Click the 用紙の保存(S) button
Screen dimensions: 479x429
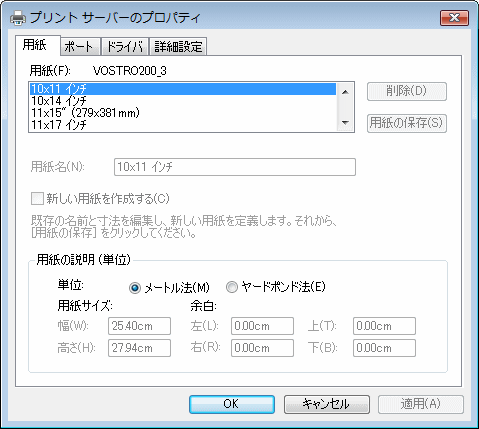pyautogui.click(x=407, y=123)
